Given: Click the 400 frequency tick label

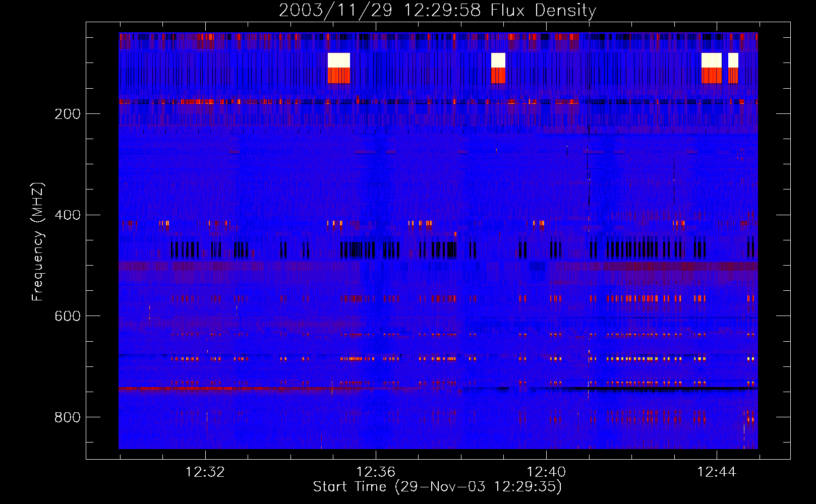Looking at the screenshot, I should point(67,215).
